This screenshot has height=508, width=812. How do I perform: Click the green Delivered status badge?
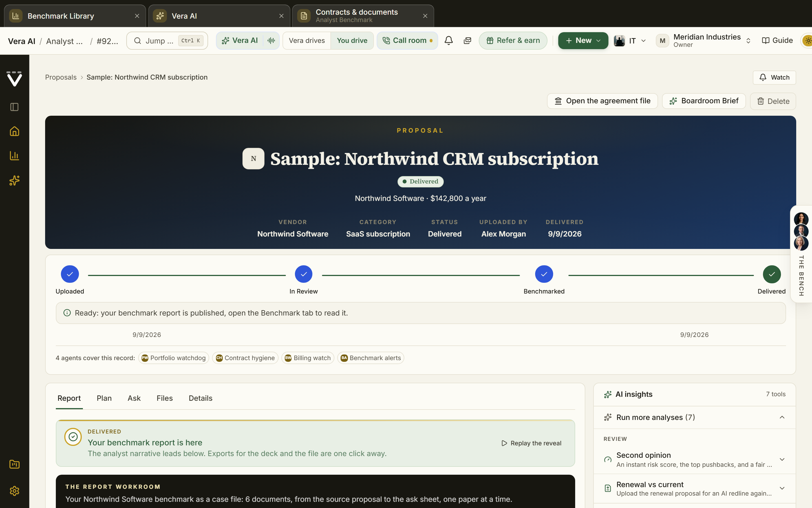pos(420,181)
